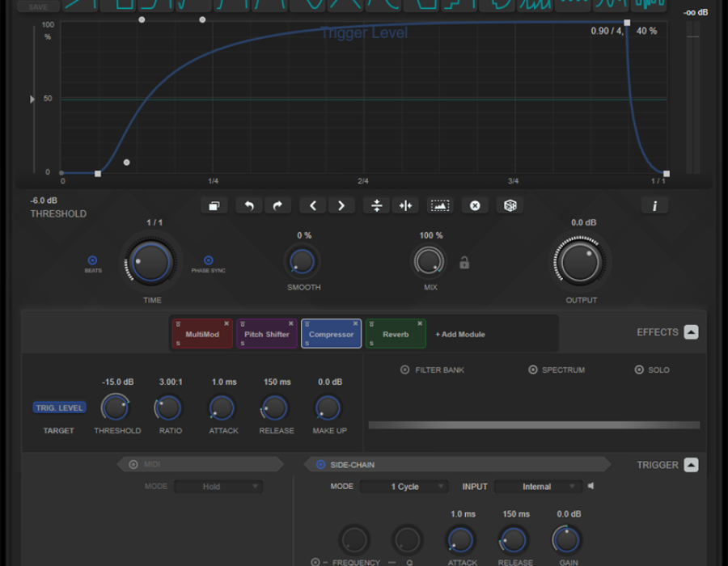This screenshot has height=566, width=728.
Task: Shift the curve right with the arrow button
Action: click(341, 205)
